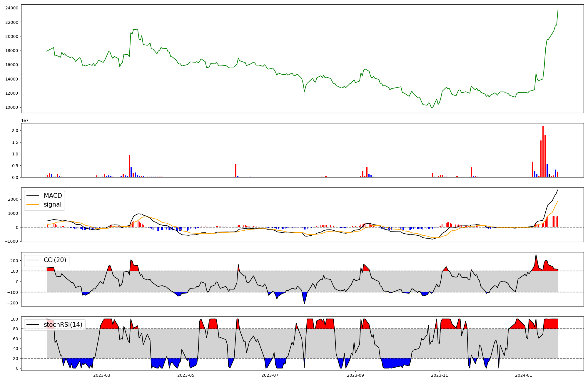588x382 pixels.
Task: Click the black MACD legend line sample
Action: click(33, 196)
